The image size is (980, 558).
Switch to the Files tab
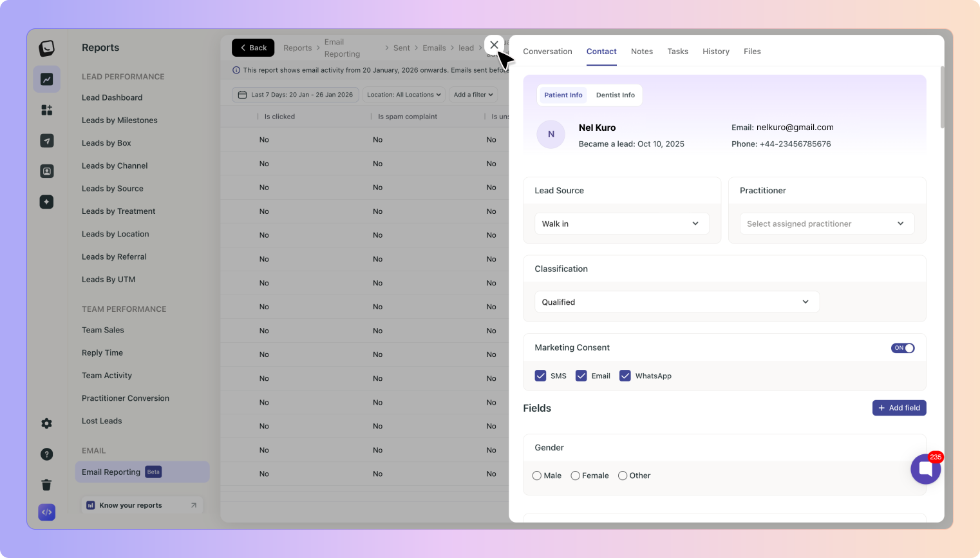coord(752,52)
